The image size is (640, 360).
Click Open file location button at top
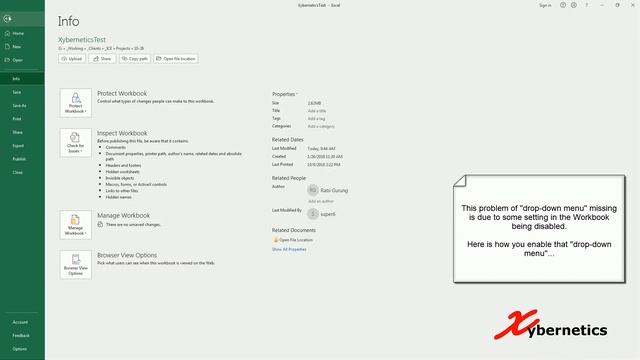176,59
